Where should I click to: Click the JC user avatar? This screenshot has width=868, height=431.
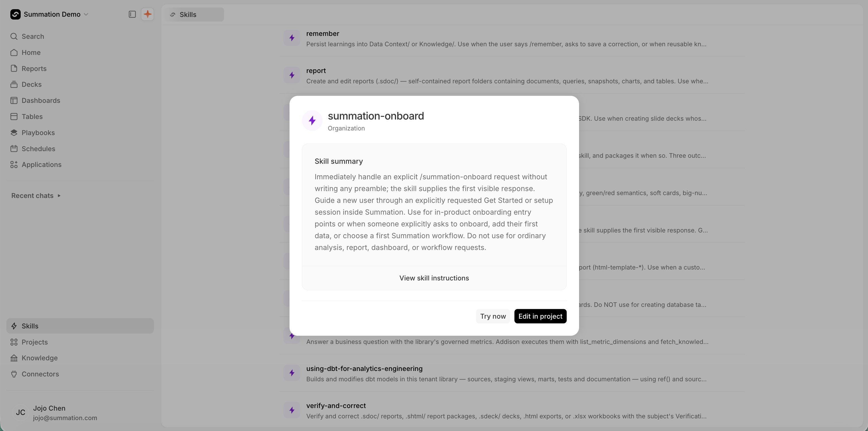point(21,412)
